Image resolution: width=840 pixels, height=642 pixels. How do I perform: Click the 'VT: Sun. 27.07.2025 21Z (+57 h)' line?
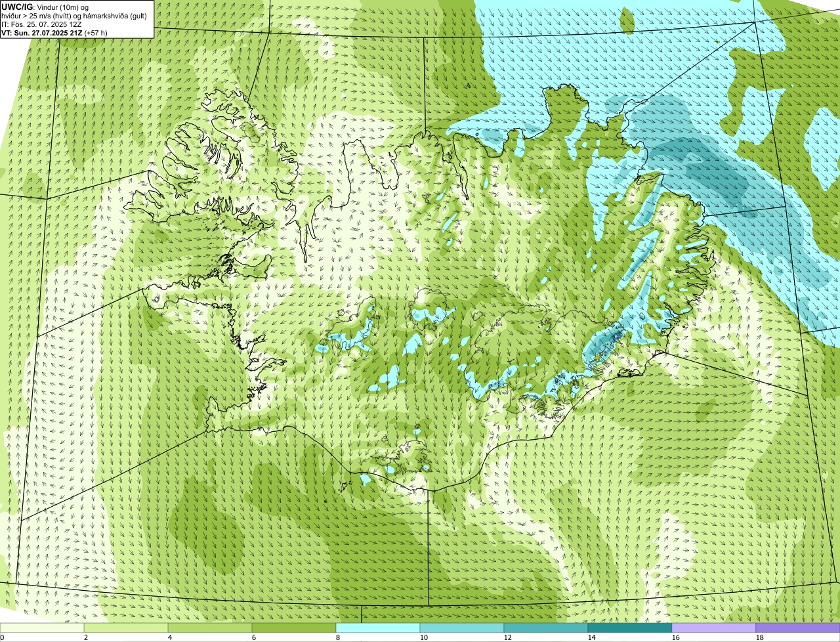coord(54,32)
